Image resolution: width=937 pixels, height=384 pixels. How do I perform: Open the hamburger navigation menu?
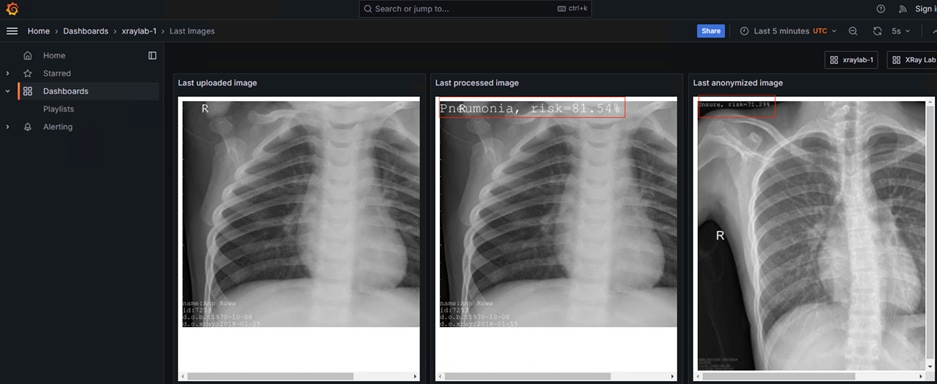(12, 31)
